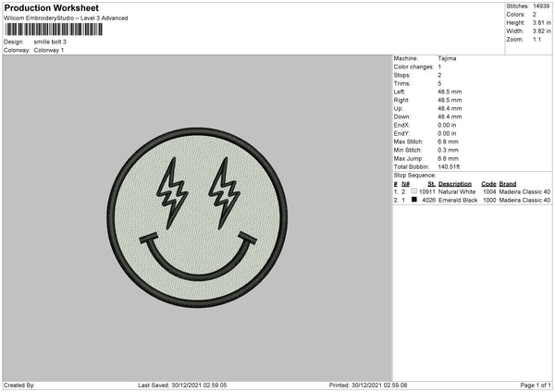The height and width of the screenshot is (392, 555).
Task: Click the Page 1 of 1 indicator
Action: (536, 386)
